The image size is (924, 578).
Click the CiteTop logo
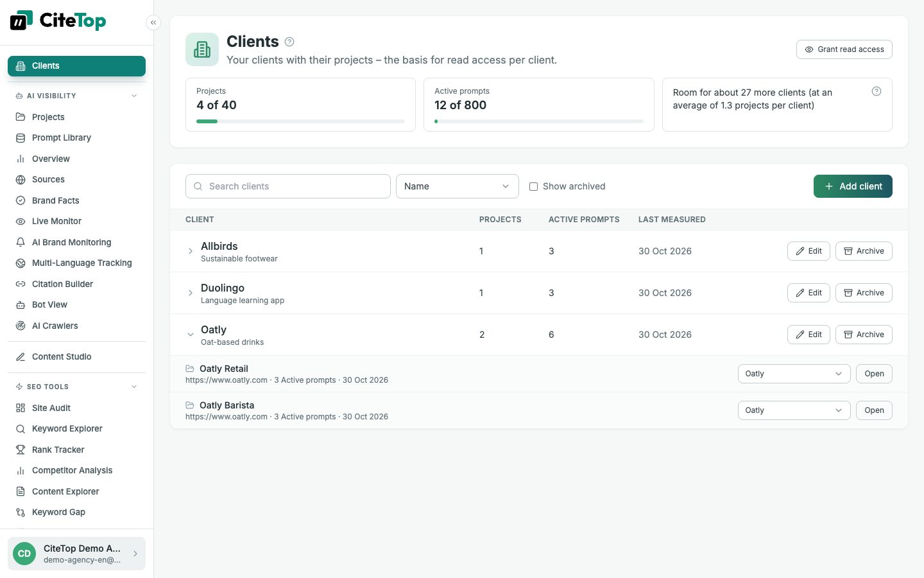[x=58, y=21]
